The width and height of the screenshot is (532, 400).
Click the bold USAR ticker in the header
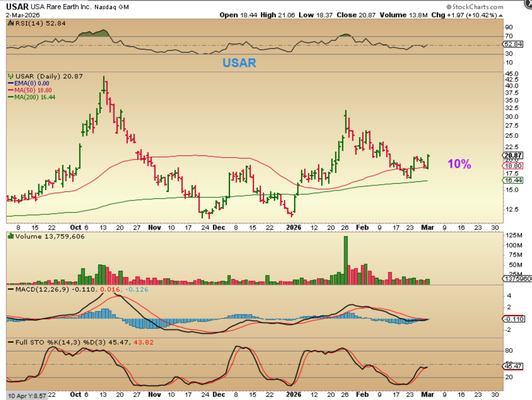coord(17,7)
